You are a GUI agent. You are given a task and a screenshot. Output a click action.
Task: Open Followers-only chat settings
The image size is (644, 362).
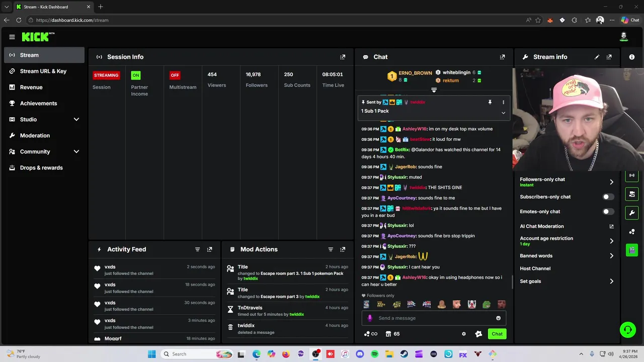(x=567, y=182)
